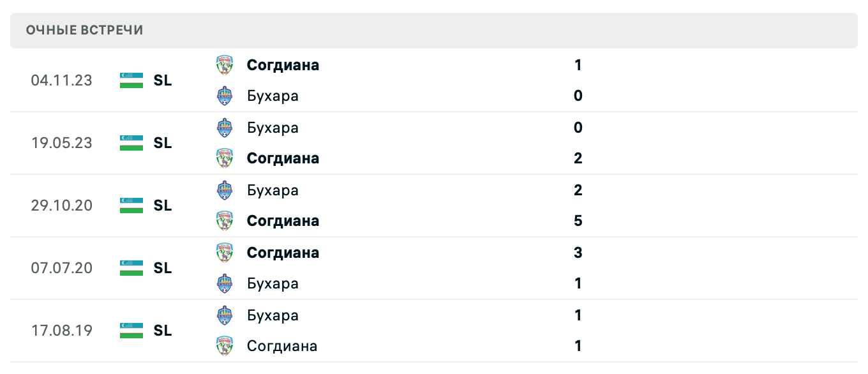Click the Uzbekistan flag next to the 04.11.23 date
868x374 pixels.
(x=130, y=80)
